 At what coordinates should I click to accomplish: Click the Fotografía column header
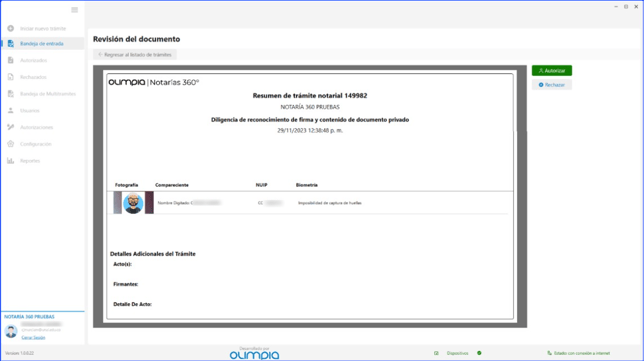pos(126,185)
